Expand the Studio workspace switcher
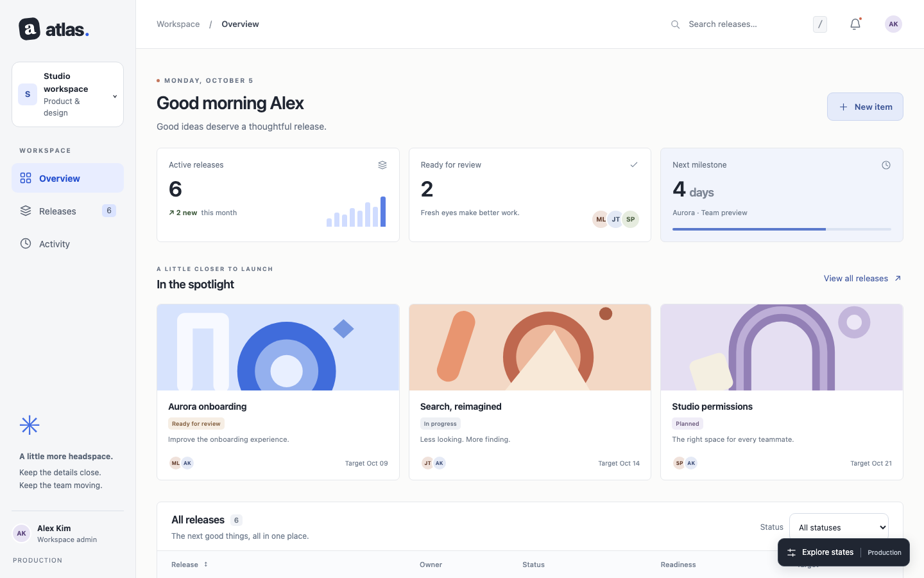Image resolution: width=924 pixels, height=578 pixels. 67,94
